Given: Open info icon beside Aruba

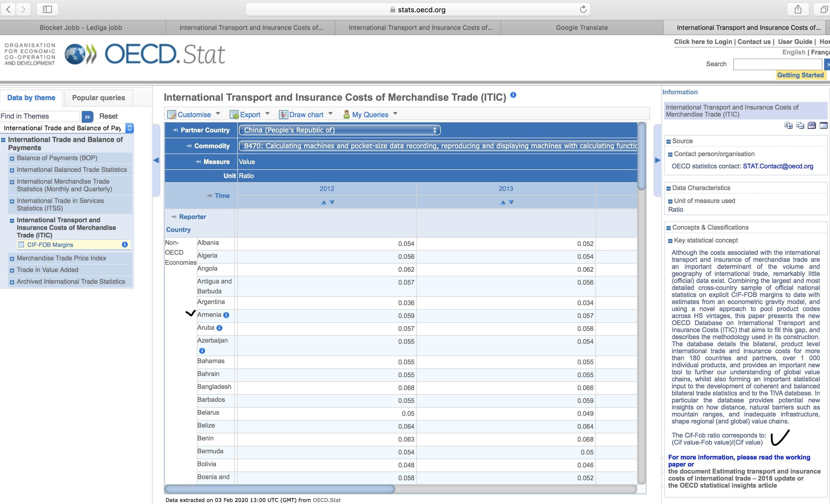Looking at the screenshot, I should [219, 328].
